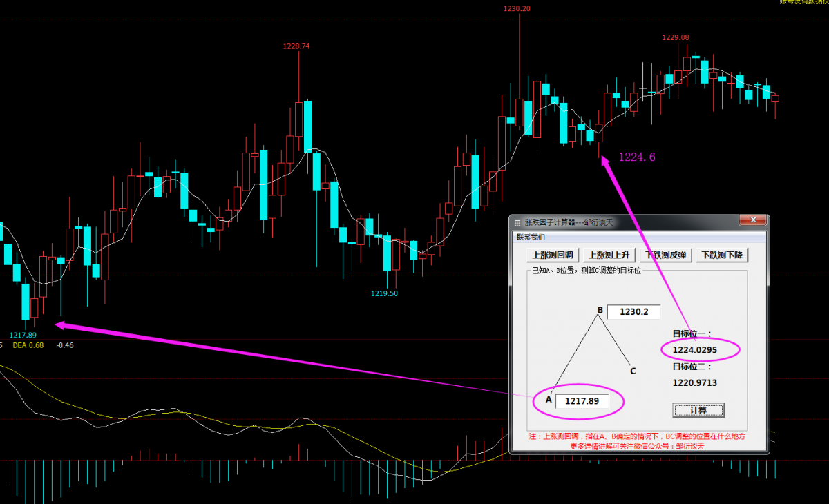Focus the B price field 1230.2
The image size is (829, 504).
pos(633,312)
